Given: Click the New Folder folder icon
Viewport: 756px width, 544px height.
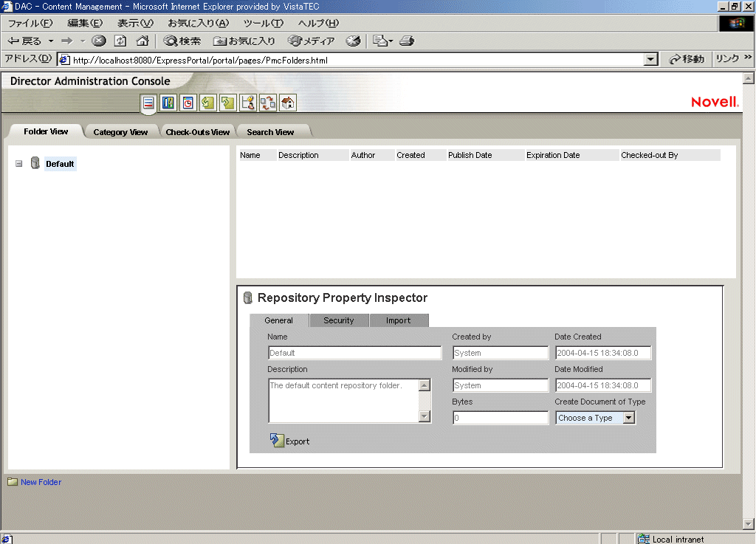Looking at the screenshot, I should [x=13, y=482].
